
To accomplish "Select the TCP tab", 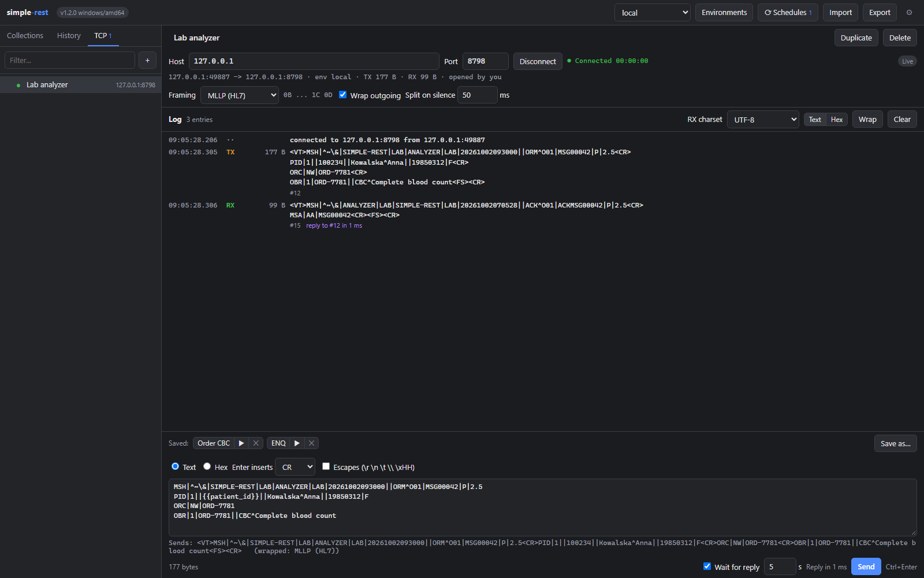I will pos(103,36).
